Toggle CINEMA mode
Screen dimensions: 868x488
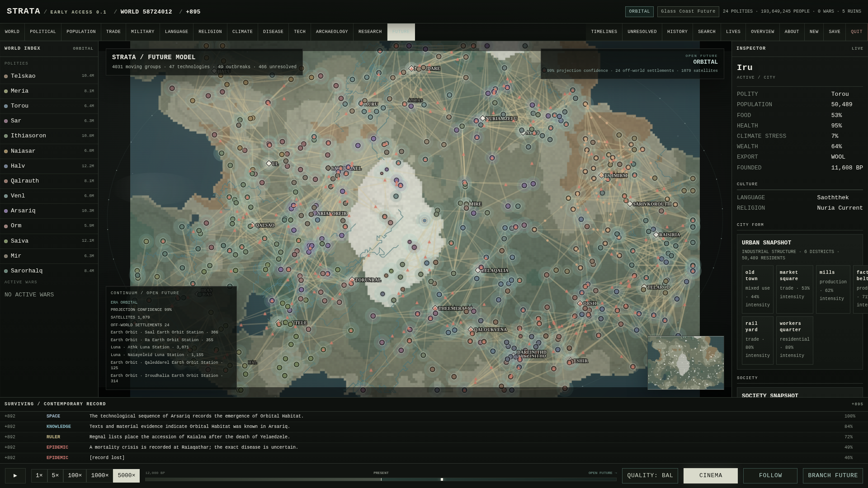pos(711,475)
